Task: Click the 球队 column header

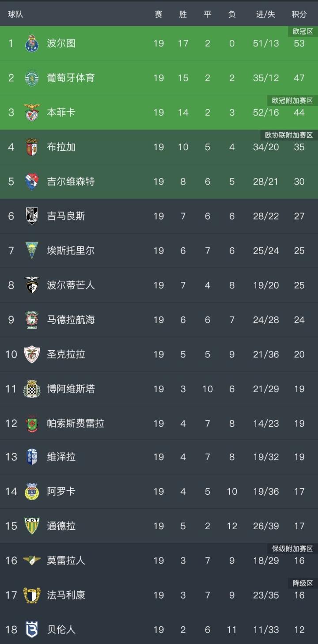Action: point(15,14)
